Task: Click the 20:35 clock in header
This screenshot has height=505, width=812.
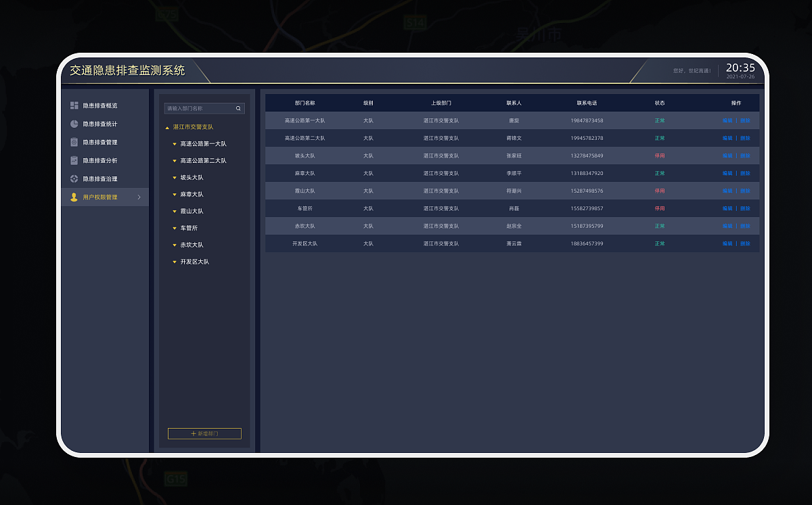Action: [x=740, y=68]
